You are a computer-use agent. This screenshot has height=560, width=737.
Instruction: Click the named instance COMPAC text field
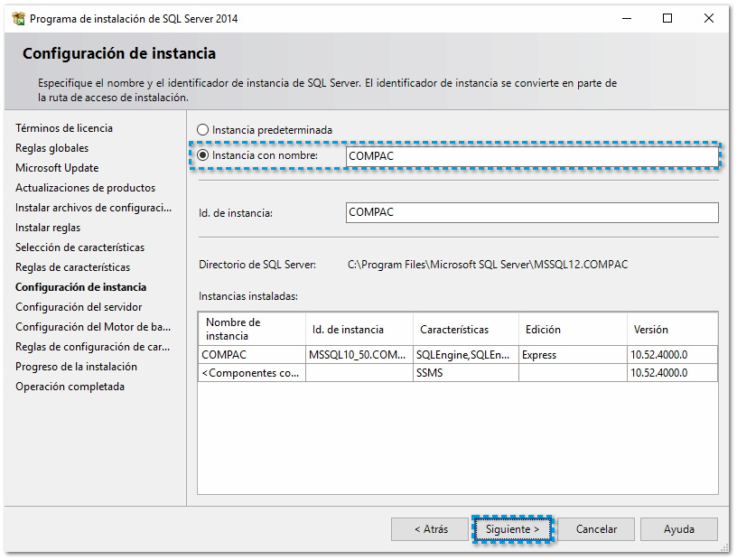(x=532, y=156)
